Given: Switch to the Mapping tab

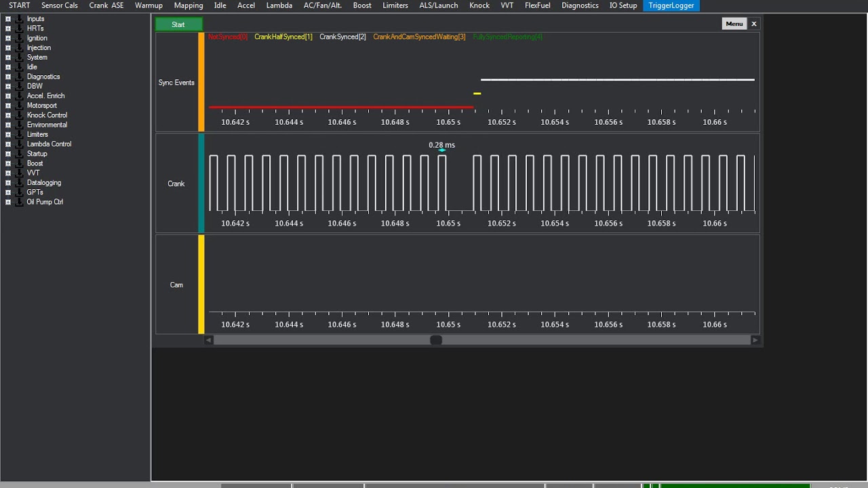Looking at the screenshot, I should tap(189, 5).
